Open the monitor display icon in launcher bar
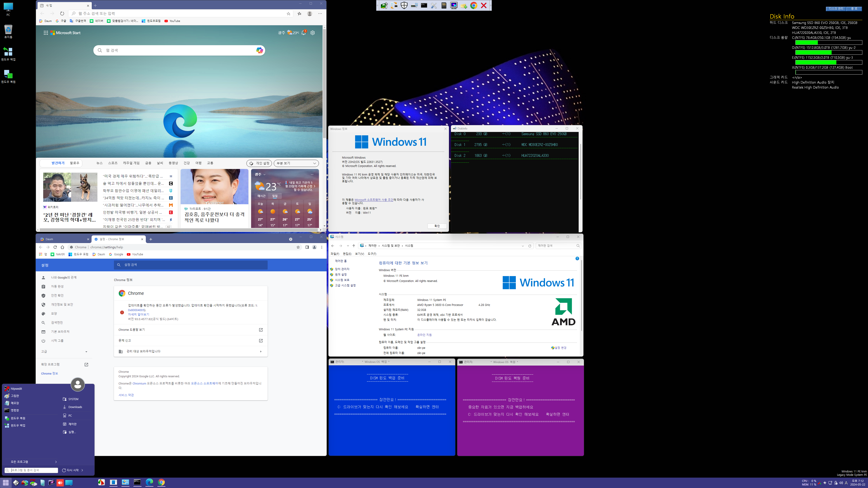The height and width of the screenshot is (488, 868). pyautogui.click(x=454, y=5)
